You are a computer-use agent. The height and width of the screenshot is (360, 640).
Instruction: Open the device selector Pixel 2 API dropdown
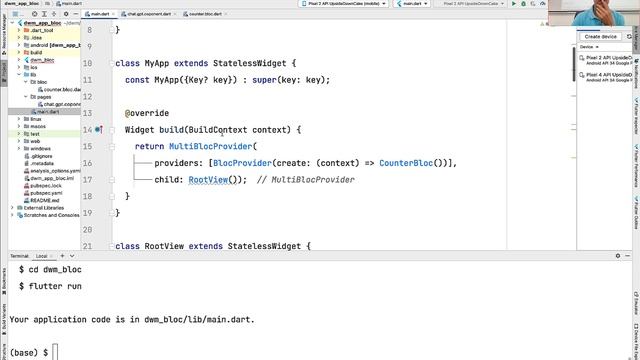343,4
